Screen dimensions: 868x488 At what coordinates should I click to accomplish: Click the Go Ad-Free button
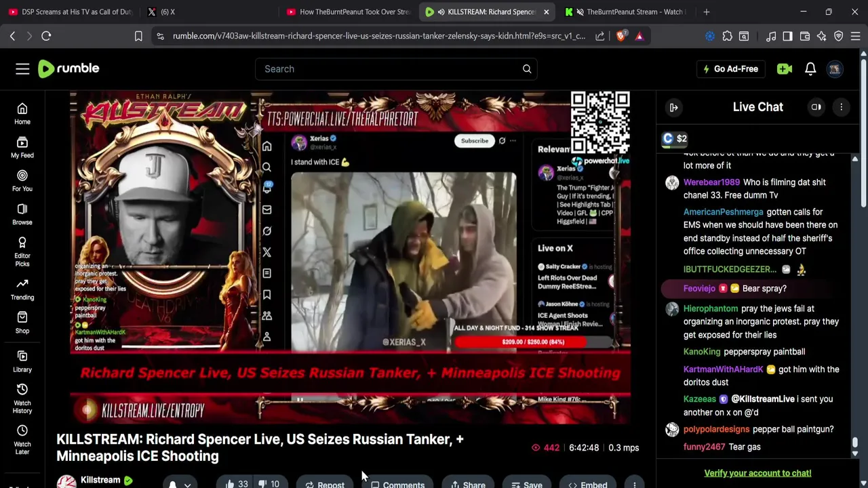(x=730, y=68)
